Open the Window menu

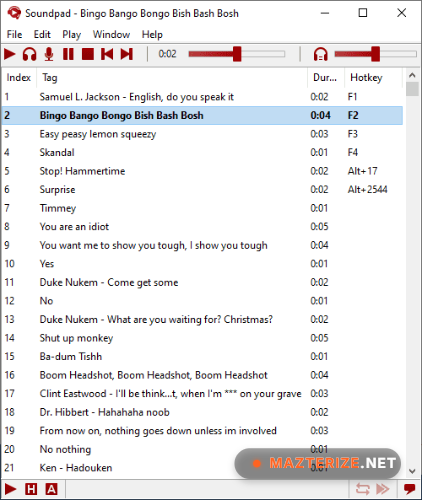111,34
